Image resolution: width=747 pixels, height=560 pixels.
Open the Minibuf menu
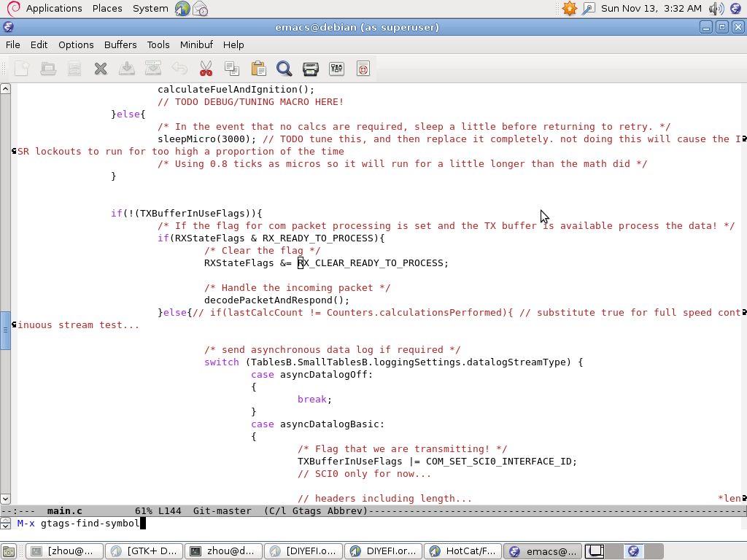196,44
